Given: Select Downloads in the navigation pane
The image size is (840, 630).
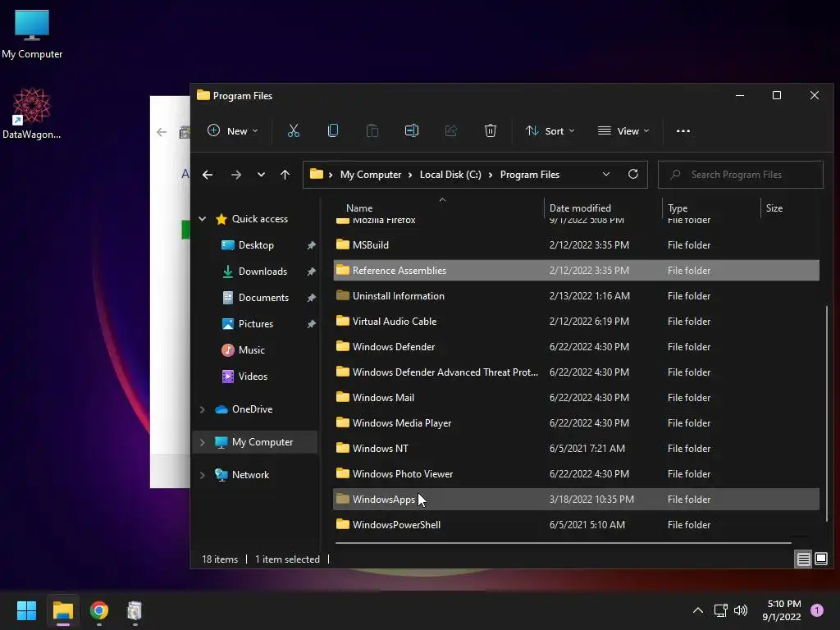Looking at the screenshot, I should pos(262,271).
